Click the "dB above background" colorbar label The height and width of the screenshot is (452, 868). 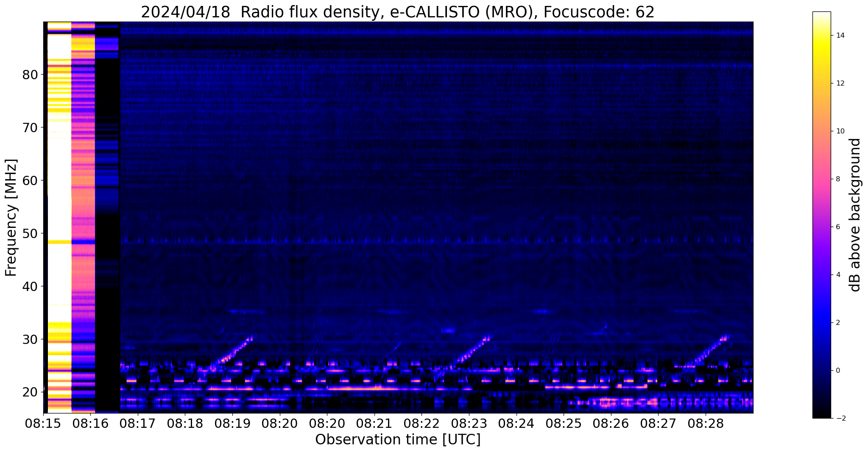pos(855,215)
